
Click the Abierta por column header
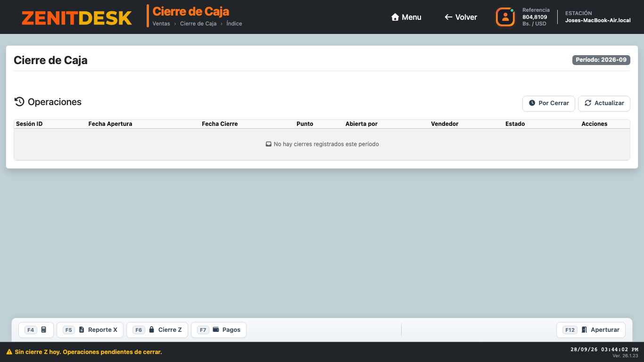coord(362,124)
